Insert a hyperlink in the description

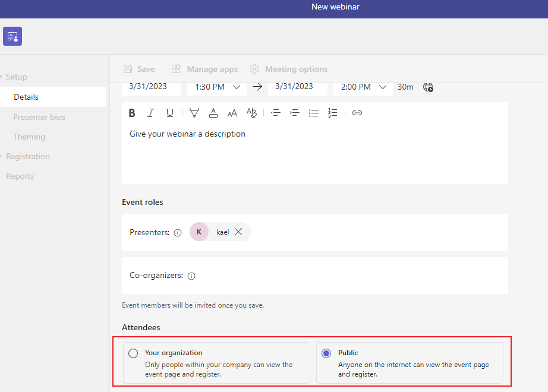(357, 113)
